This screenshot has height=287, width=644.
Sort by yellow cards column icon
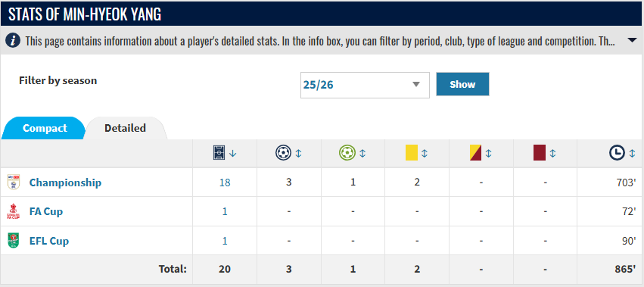pos(411,153)
